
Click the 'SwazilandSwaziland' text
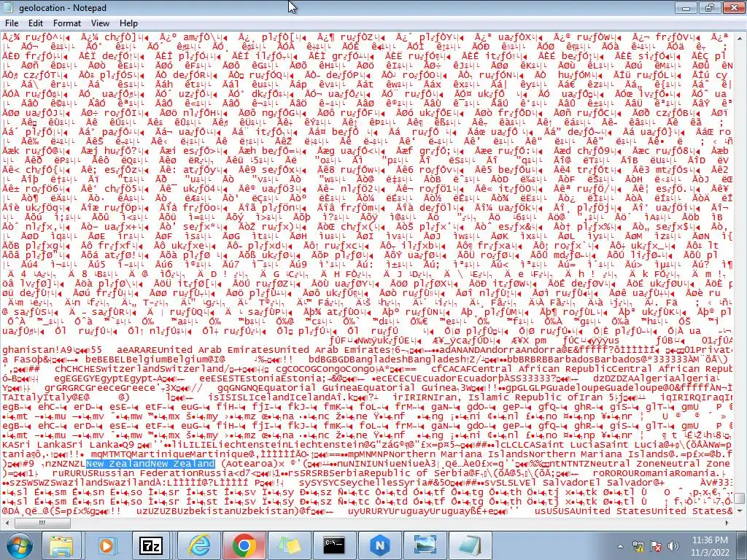(104, 483)
